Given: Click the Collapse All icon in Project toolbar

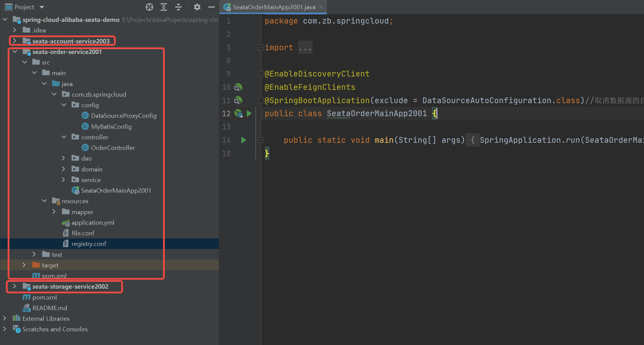Looking at the screenshot, I should 178,7.
